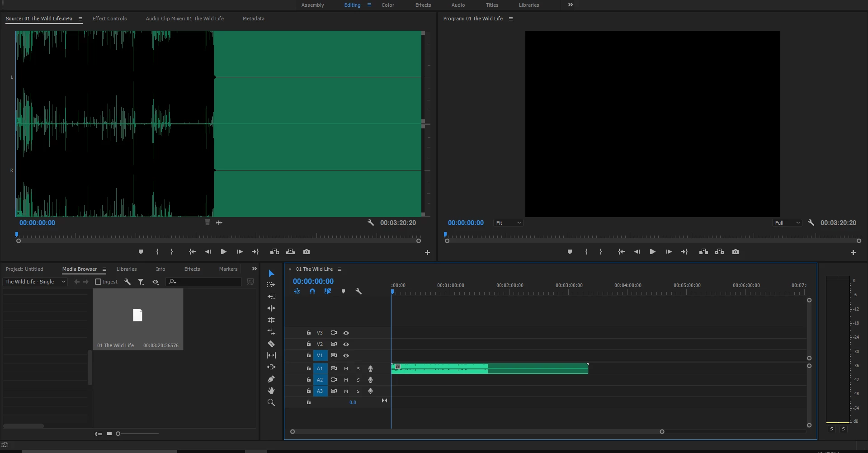This screenshot has height=453, width=868.
Task: Select 01 The Wild Life file thumbnail
Action: [138, 319]
